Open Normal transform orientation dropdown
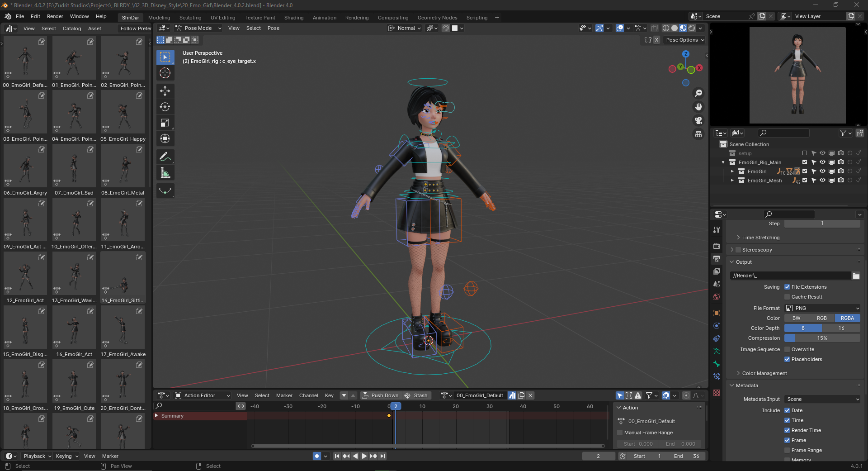 (x=405, y=28)
